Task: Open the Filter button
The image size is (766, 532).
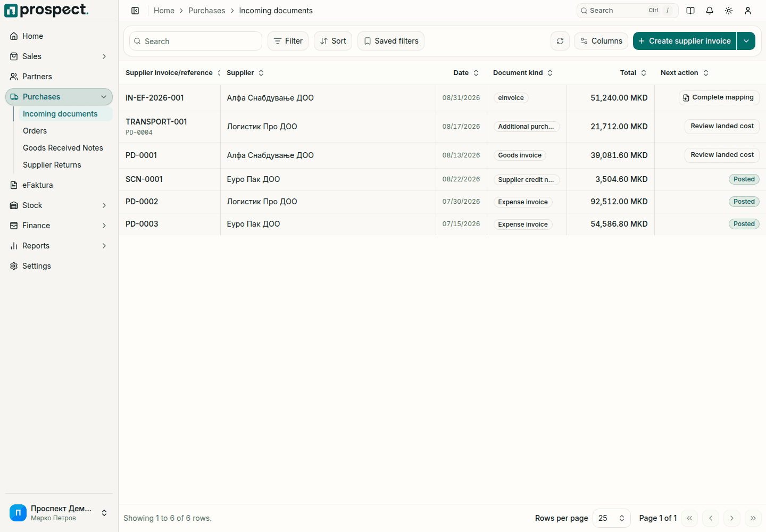Action: (288, 41)
